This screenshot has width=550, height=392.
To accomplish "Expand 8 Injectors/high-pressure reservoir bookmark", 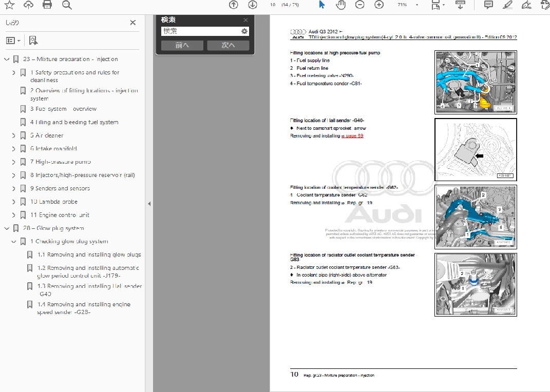I will click(14, 175).
